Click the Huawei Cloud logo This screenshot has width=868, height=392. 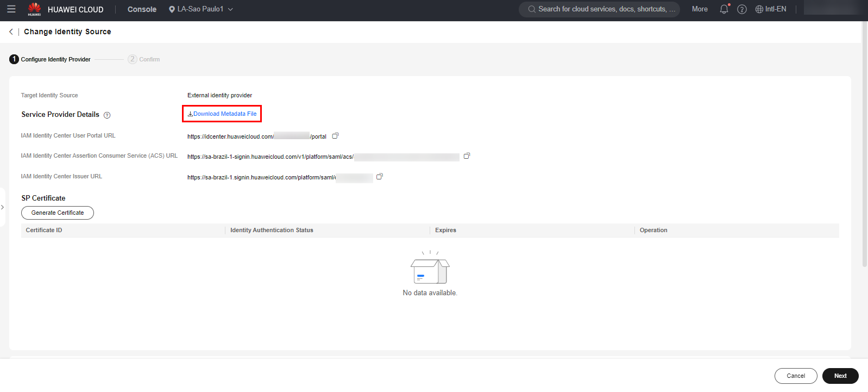(x=35, y=9)
